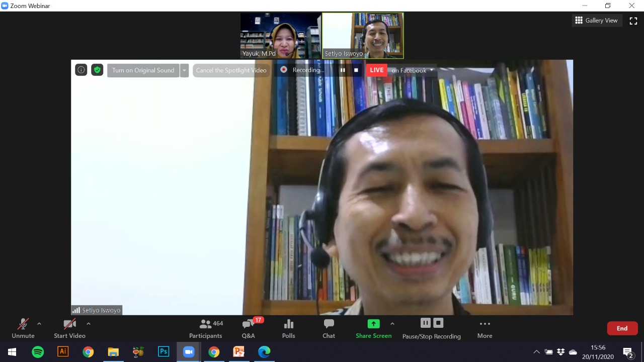Click the encryption shield icon
Screen dimensions: 644x362
point(97,70)
